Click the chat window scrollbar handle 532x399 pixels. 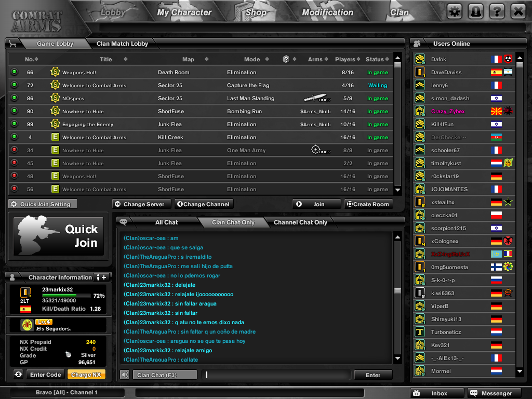pyautogui.click(x=398, y=291)
